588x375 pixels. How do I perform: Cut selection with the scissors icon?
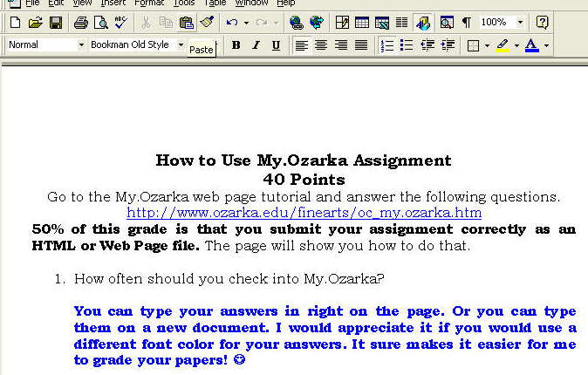tap(146, 23)
